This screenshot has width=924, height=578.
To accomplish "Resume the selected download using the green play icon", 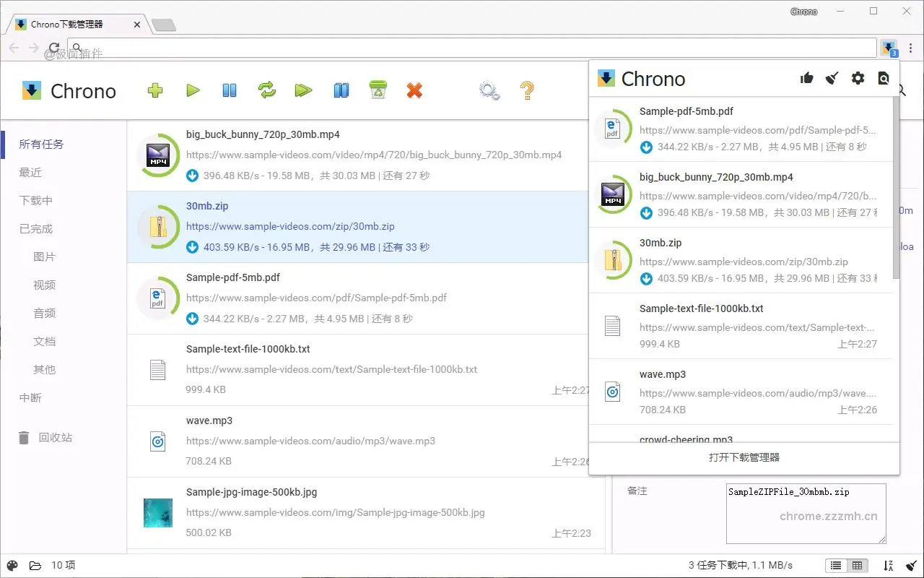I will point(192,90).
